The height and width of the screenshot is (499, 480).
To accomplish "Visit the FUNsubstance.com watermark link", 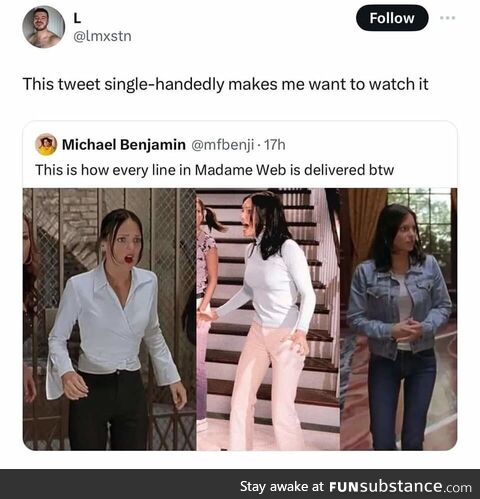I will (400, 487).
